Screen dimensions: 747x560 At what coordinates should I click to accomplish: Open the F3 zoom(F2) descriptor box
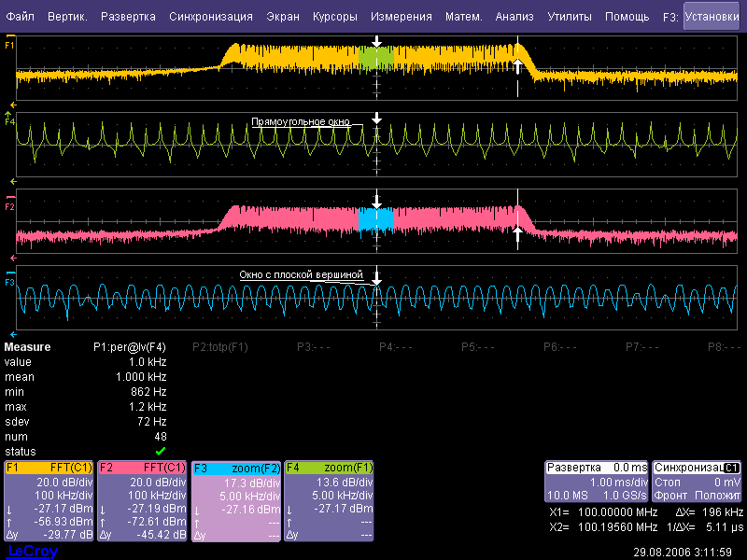point(235,501)
